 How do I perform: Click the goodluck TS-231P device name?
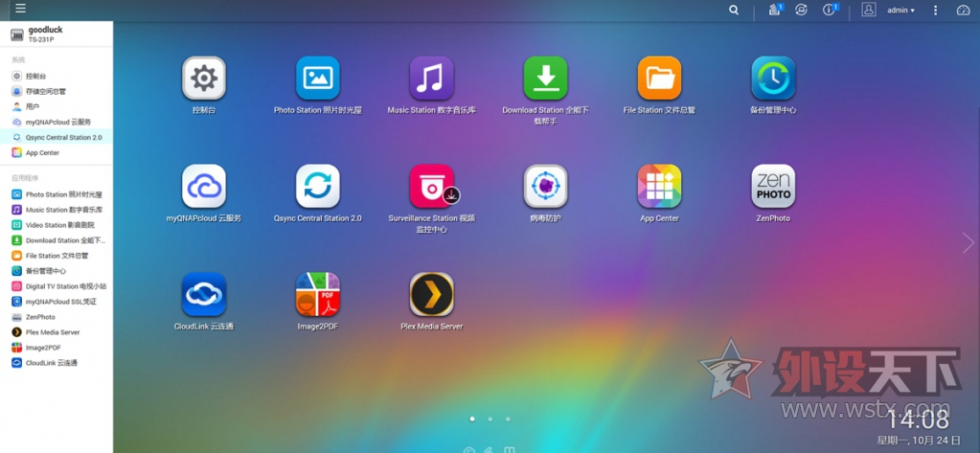45,34
